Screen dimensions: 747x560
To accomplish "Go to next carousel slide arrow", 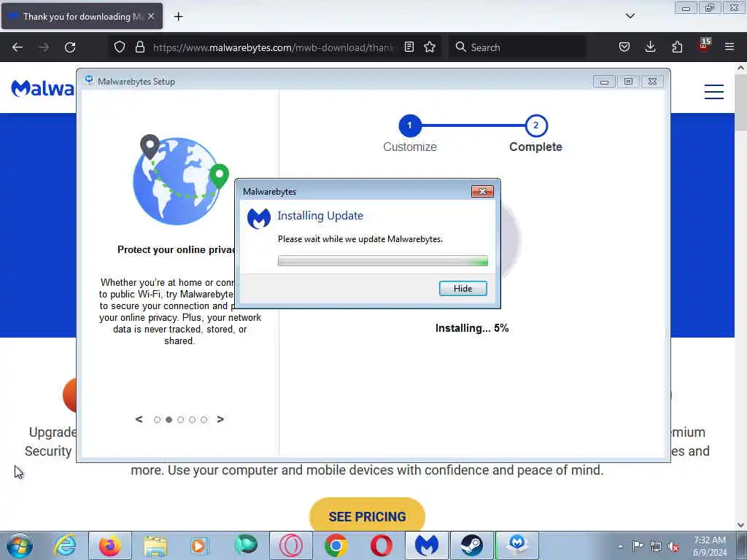I will coord(220,419).
